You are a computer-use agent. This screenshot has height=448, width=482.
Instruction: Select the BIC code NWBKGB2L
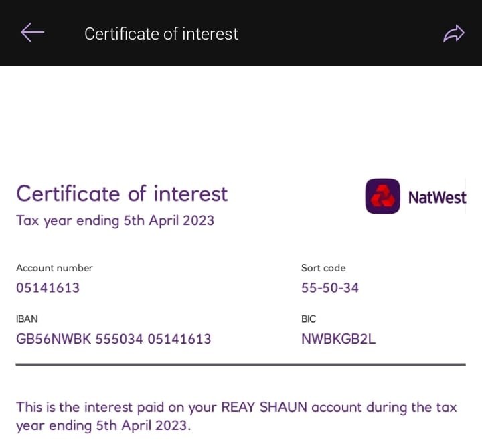[338, 339]
